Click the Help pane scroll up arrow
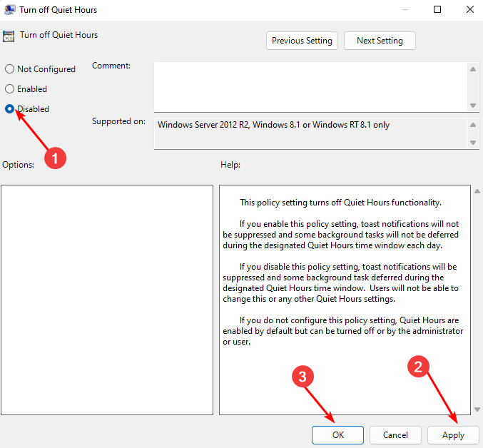This screenshot has height=448, width=483. coord(477,191)
